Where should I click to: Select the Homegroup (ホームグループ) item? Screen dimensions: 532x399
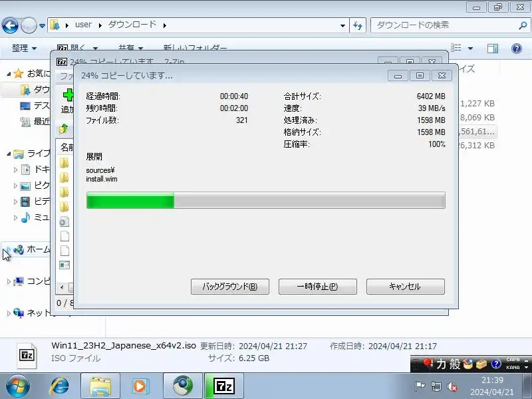32,250
